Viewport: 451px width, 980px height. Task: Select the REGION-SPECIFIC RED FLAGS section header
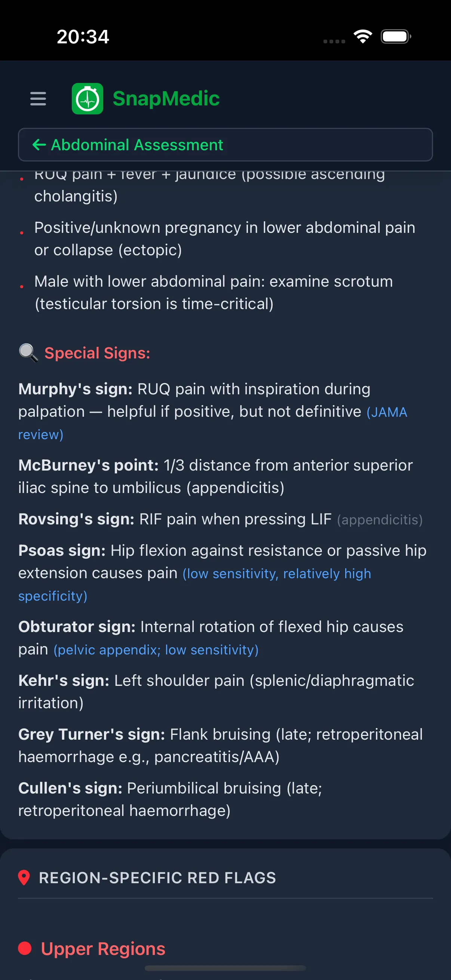156,878
